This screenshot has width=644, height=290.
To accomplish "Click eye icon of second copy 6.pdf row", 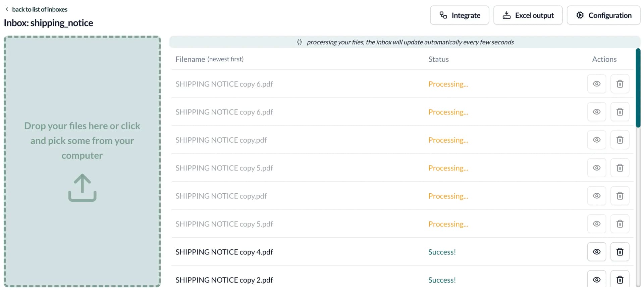I will coord(596,112).
